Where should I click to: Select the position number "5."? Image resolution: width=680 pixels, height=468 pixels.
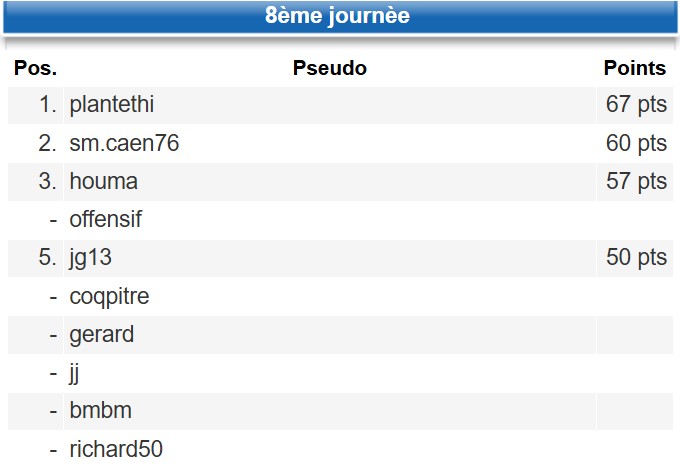[47, 258]
